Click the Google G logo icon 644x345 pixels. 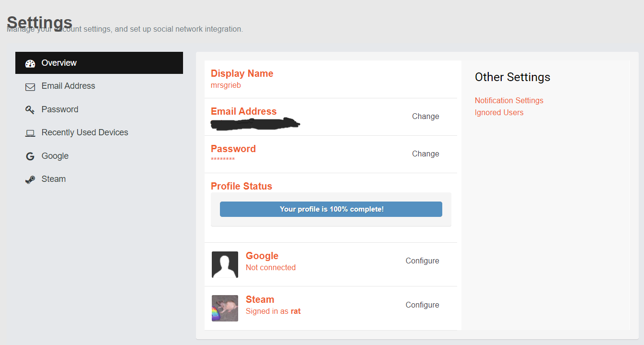[x=30, y=156]
